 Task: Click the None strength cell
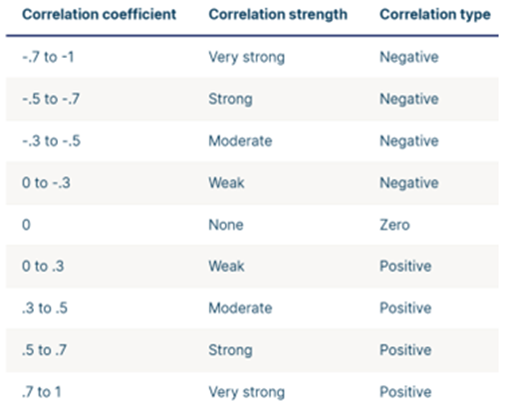[226, 225]
